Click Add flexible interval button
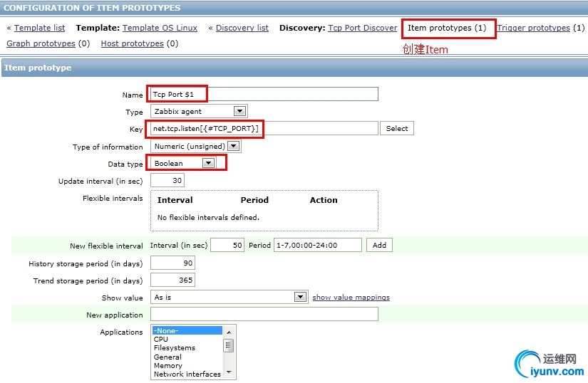Viewport: 588px width, 383px height. click(379, 245)
